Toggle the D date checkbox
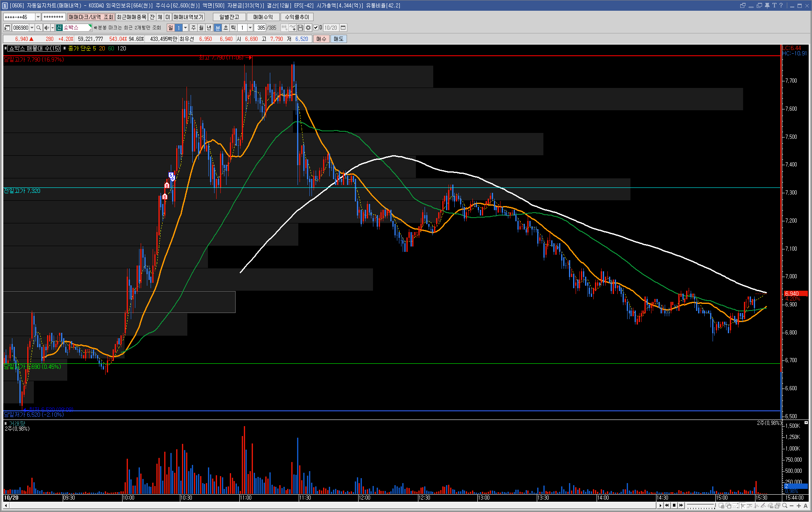The image size is (812, 512). click(316, 28)
